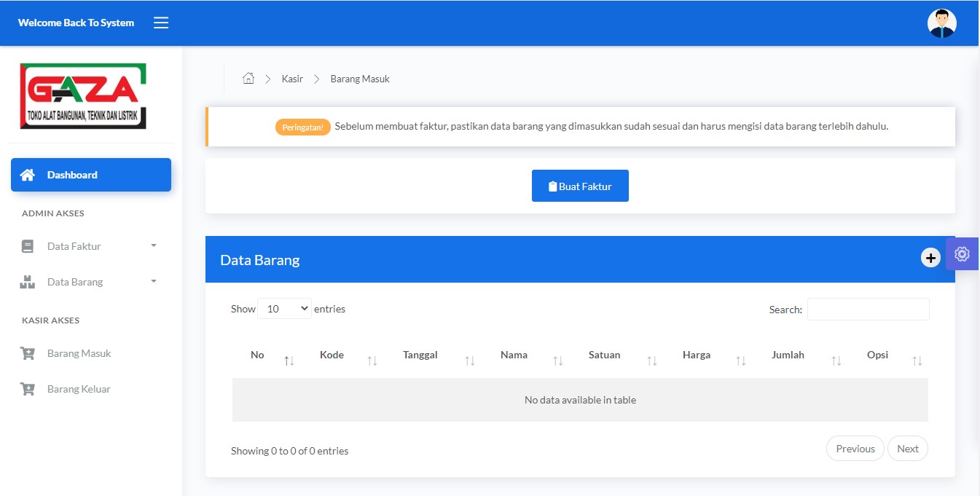This screenshot has height=496, width=980.
Task: Focus the Search input field
Action: tap(868, 310)
